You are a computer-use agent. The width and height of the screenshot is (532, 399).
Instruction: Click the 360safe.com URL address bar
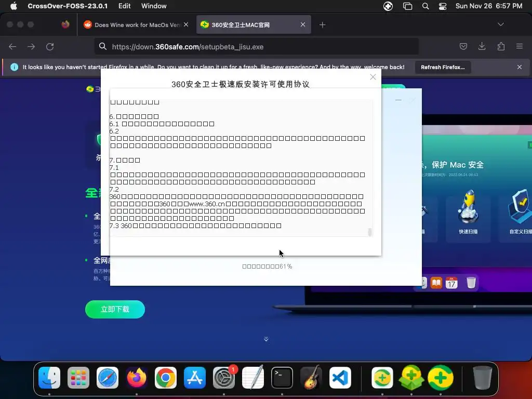coord(256,46)
